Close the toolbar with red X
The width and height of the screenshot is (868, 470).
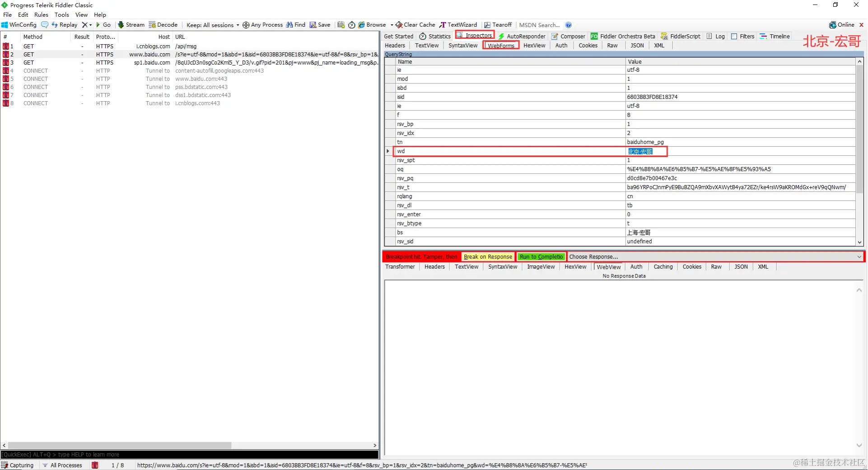pyautogui.click(x=861, y=25)
